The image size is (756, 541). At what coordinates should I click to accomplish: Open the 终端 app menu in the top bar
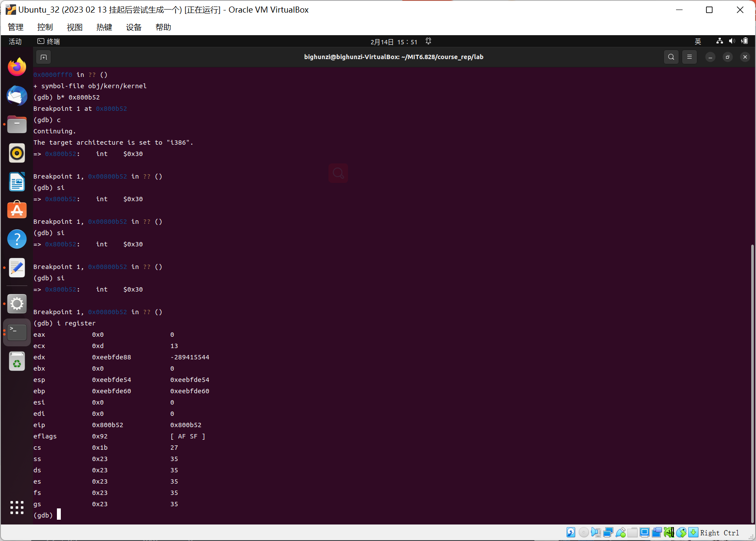49,41
